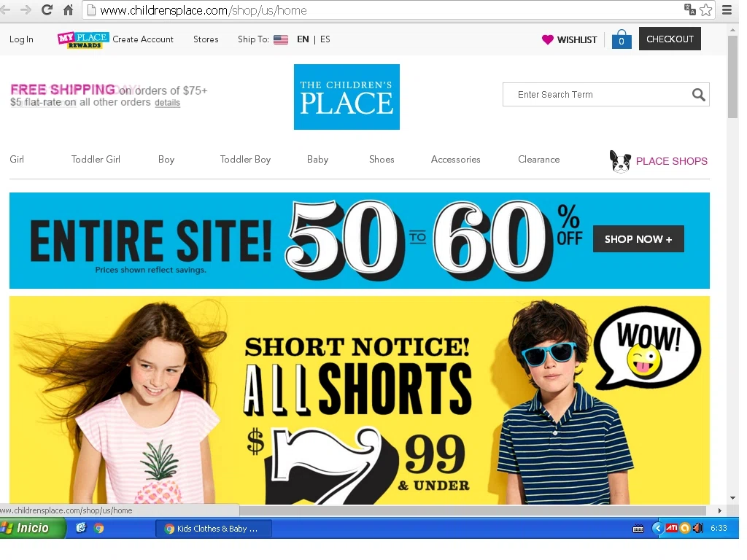Screen dimensions: 747x560
Task: Click the ATI tray icon
Action: click(672, 528)
